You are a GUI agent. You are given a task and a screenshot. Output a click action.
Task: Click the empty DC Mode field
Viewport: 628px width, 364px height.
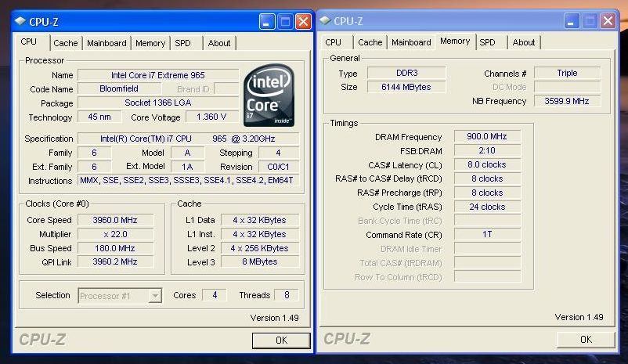click(568, 87)
